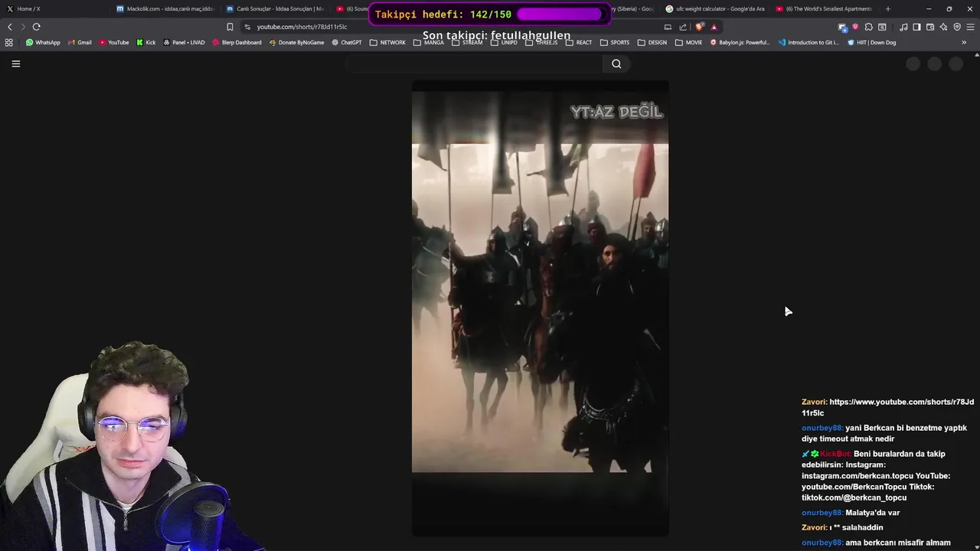Click the page vertical scrollbar

[x=976, y=302]
